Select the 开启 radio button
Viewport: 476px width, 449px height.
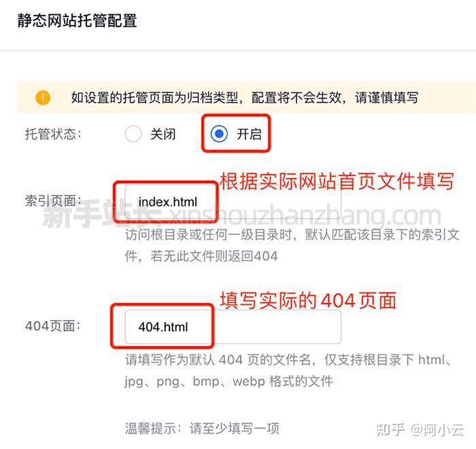click(219, 134)
